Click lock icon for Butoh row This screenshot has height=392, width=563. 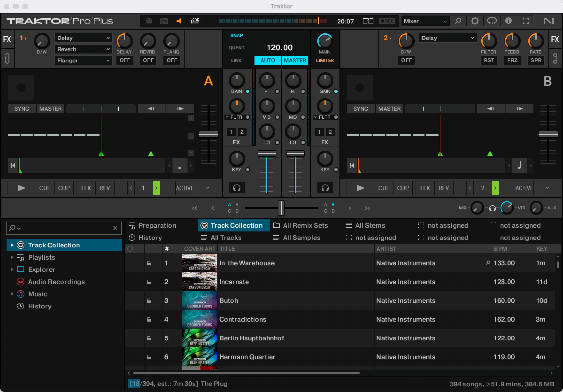[149, 300]
